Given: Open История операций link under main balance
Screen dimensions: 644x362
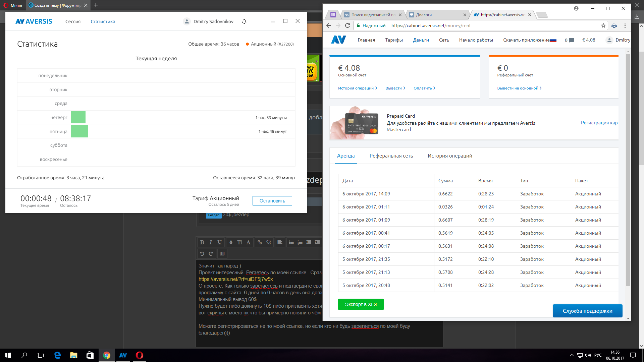Looking at the screenshot, I should 358,88.
